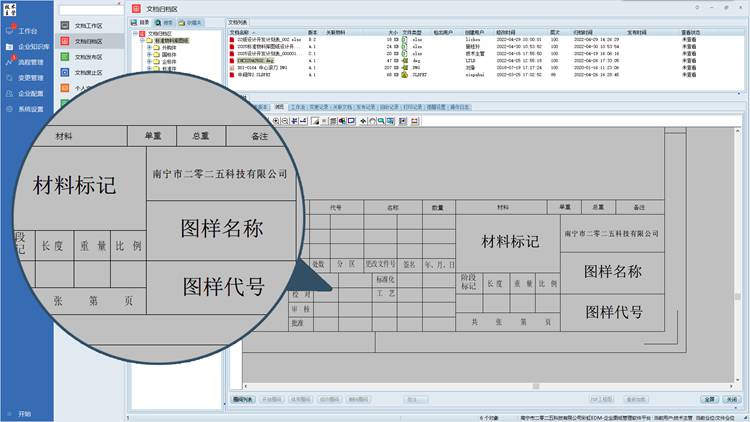Expand the 国标件 folder node
Viewport: 750px width, 422px height.
coord(149,53)
